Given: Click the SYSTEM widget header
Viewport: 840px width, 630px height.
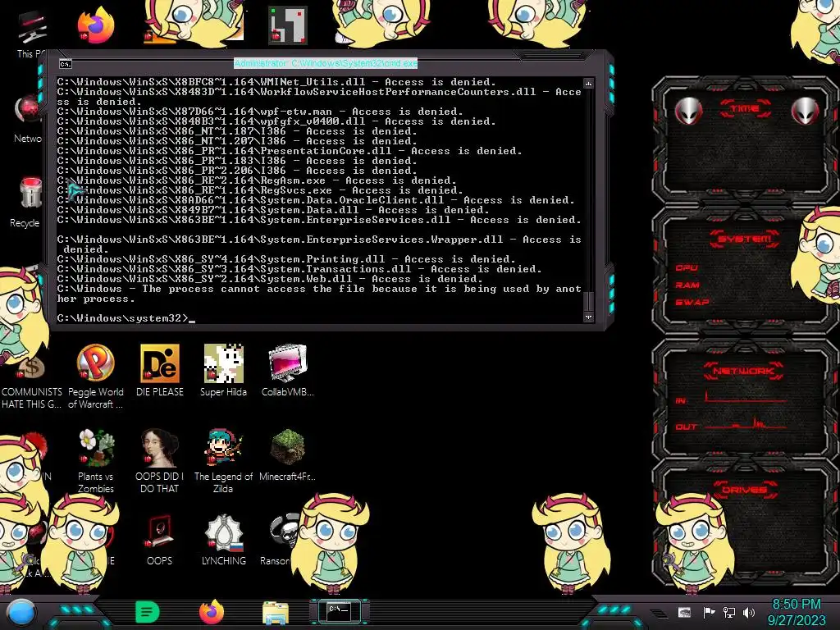Looking at the screenshot, I should pyautogui.click(x=745, y=239).
